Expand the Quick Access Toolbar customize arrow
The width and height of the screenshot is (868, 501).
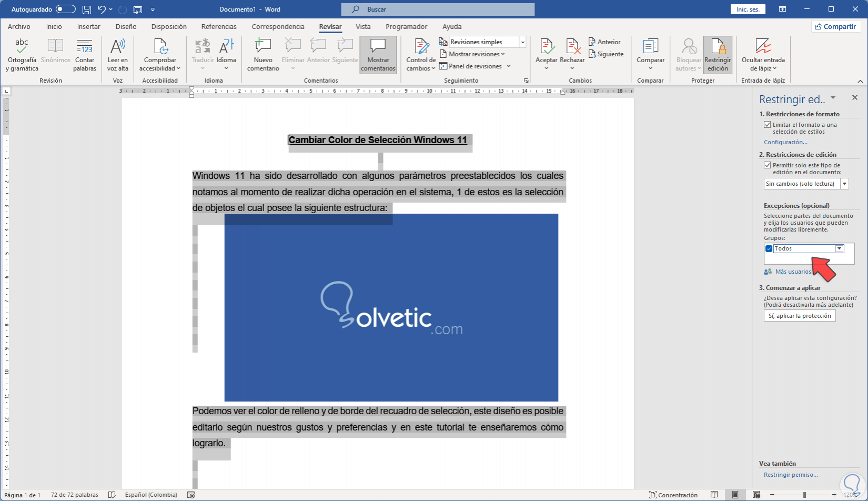pyautogui.click(x=153, y=9)
